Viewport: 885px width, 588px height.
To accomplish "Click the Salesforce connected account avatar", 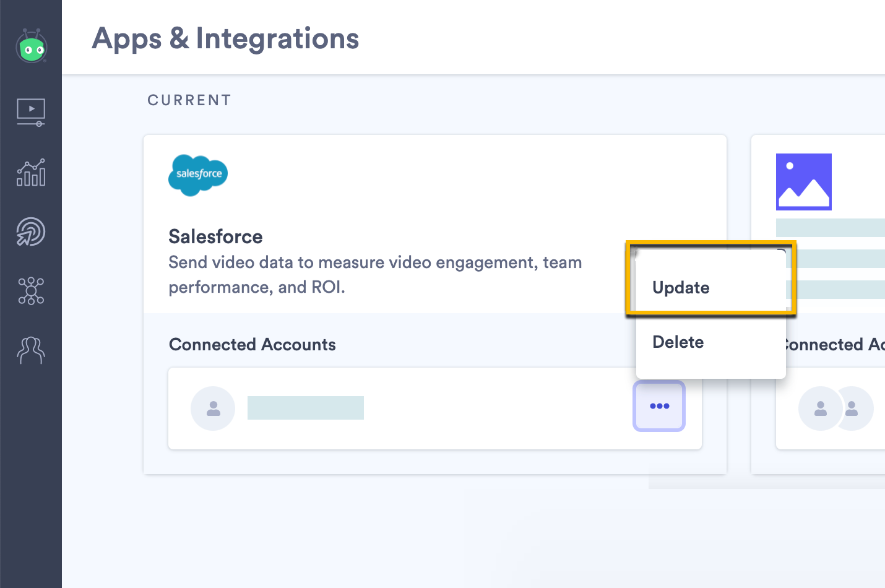I will pyautogui.click(x=213, y=409).
